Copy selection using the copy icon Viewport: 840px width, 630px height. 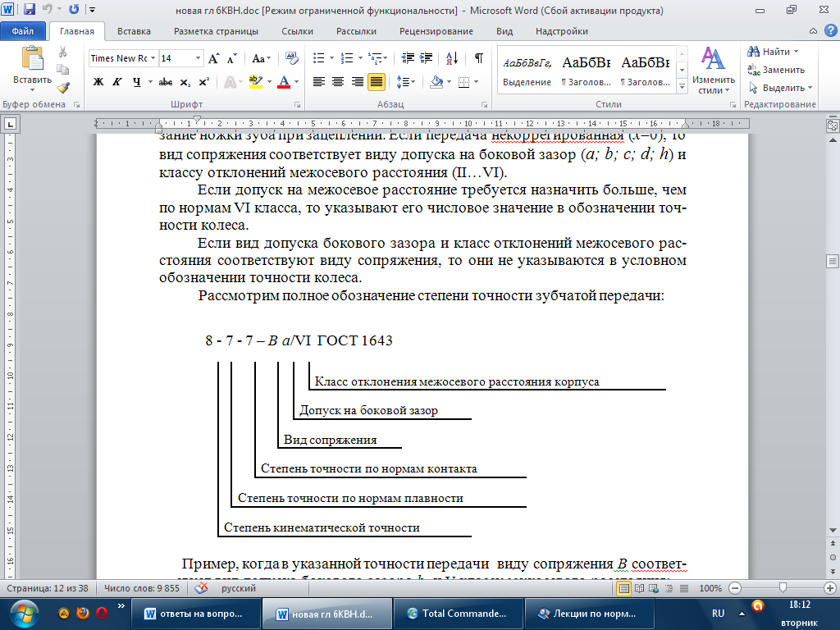(62, 70)
